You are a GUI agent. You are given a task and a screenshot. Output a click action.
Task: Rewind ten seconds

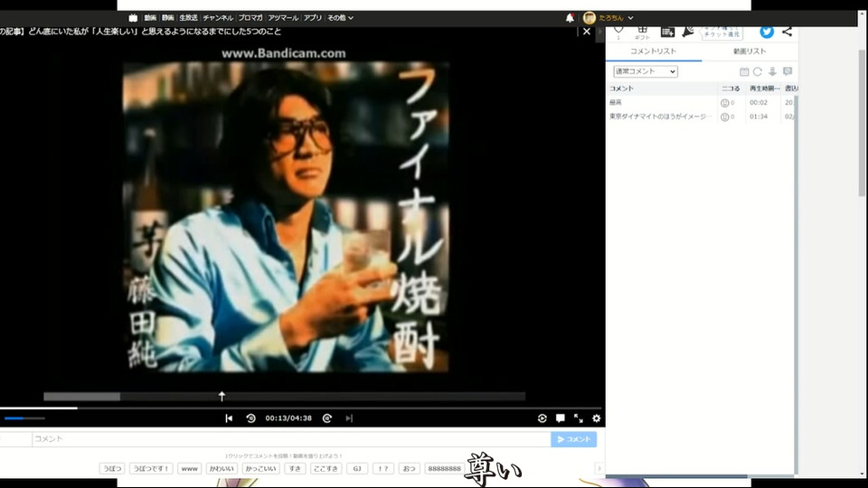250,418
